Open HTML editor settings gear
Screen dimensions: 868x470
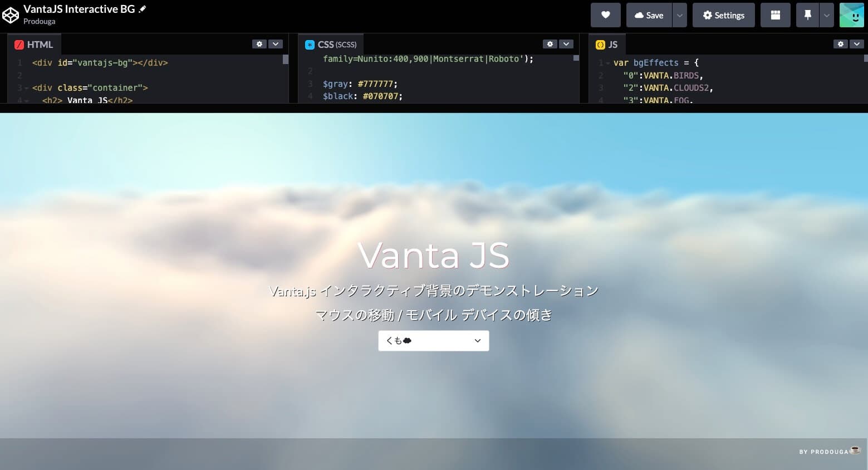coord(259,44)
